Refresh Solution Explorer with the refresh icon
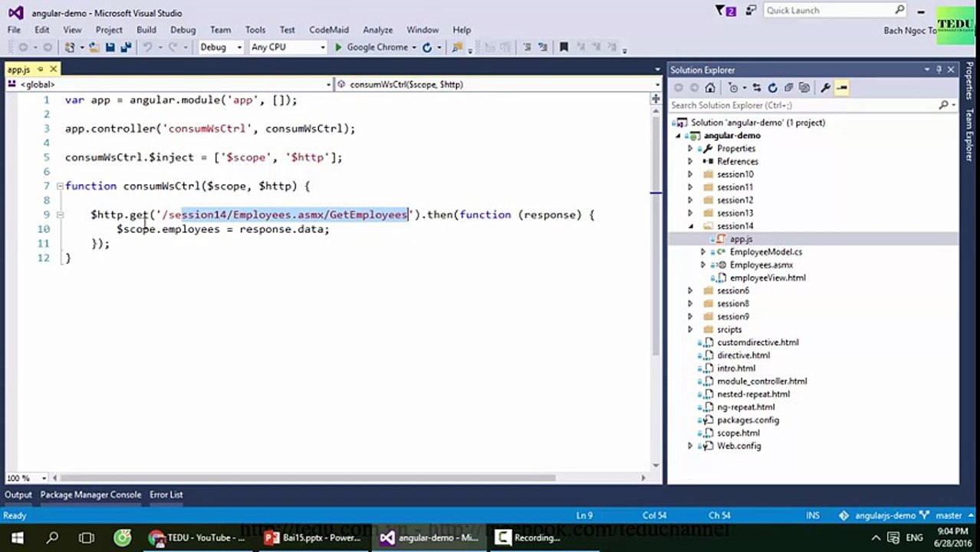Screen dimensions: 980x552 pos(772,87)
